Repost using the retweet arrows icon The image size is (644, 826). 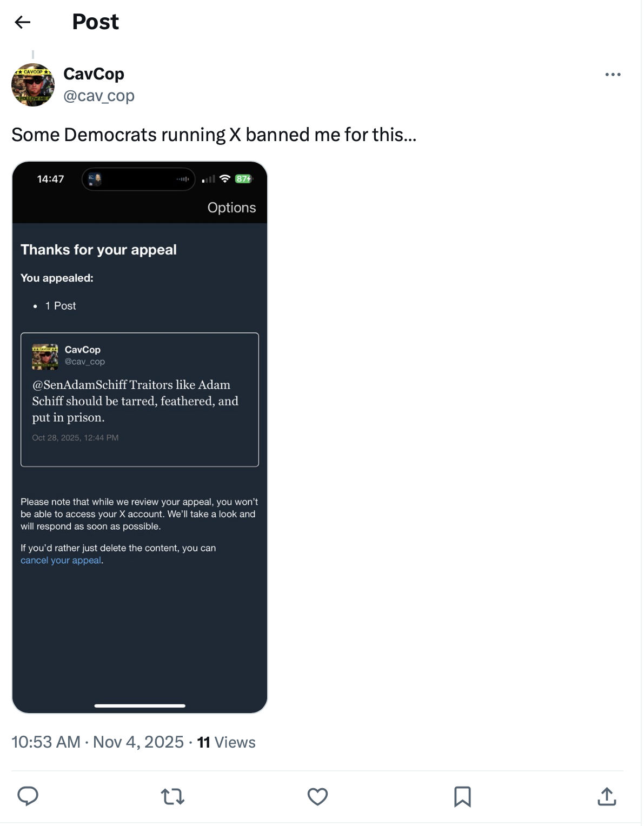coord(173,796)
